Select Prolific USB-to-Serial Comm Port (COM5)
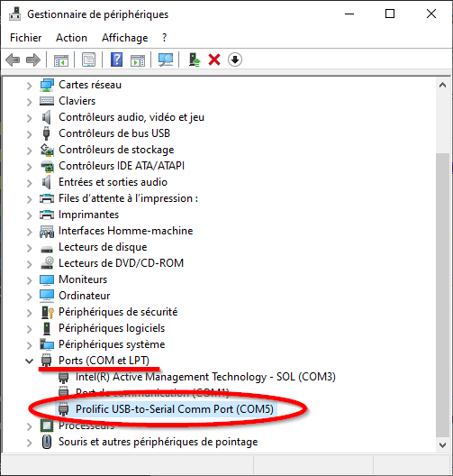 click(x=175, y=409)
